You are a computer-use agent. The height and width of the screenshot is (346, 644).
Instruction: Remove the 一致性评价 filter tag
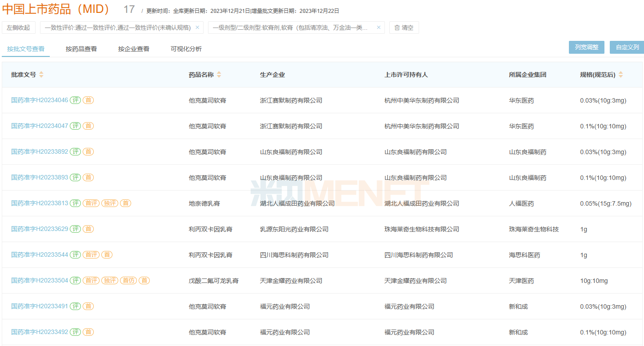[x=197, y=28]
